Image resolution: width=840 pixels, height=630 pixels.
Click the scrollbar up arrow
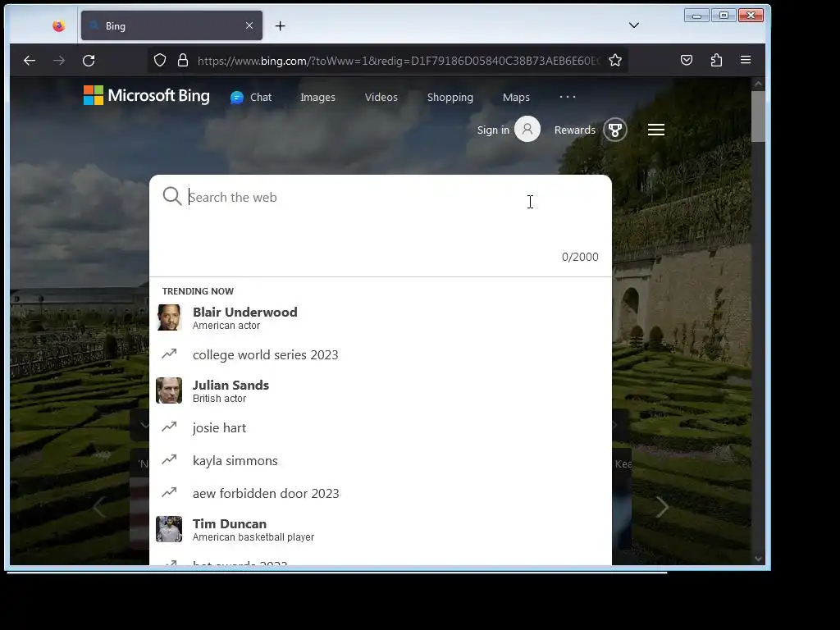[758, 84]
